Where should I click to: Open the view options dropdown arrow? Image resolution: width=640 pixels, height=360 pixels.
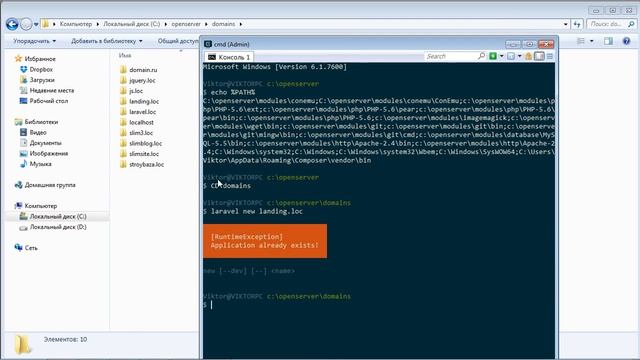click(591, 41)
